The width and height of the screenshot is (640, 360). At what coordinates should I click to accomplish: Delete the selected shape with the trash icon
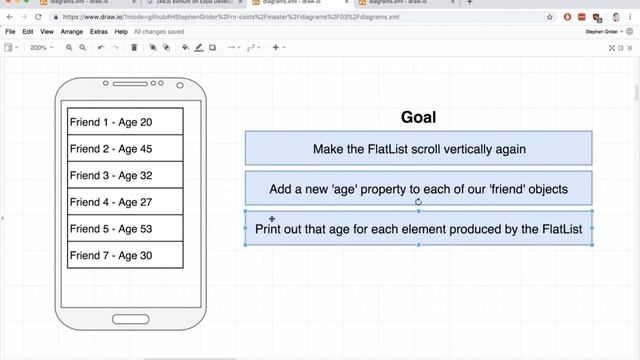click(x=134, y=48)
